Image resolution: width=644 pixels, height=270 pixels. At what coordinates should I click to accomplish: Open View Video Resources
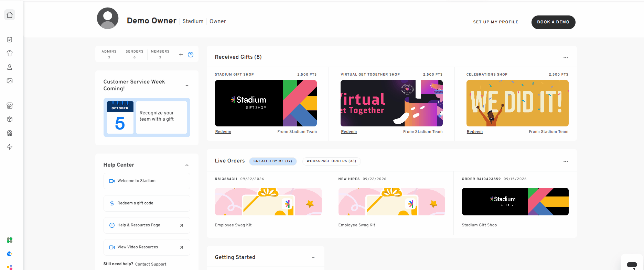pos(147,247)
